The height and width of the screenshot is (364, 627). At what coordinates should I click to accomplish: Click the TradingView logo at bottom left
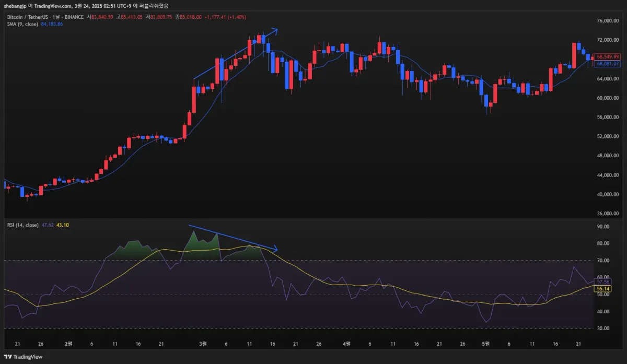[24, 357]
